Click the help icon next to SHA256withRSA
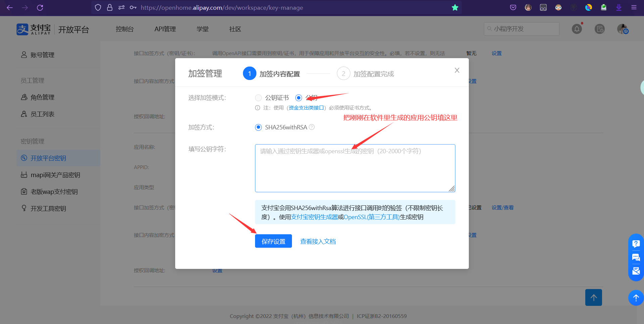 [x=312, y=127]
